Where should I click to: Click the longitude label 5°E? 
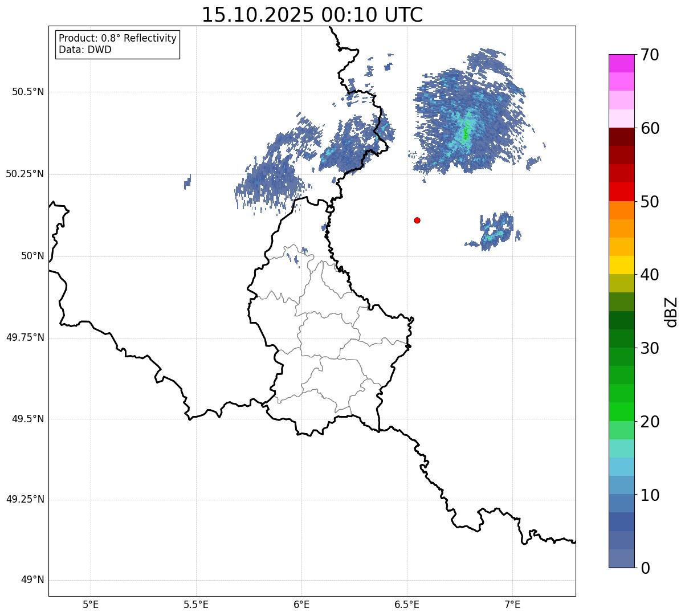point(91,605)
